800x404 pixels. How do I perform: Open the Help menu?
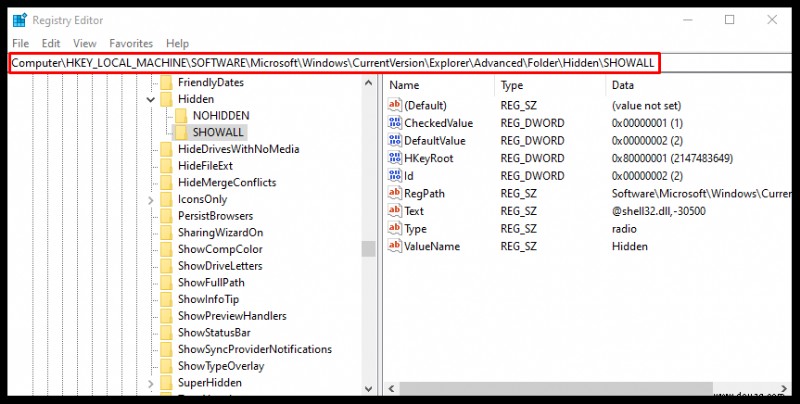[178, 43]
